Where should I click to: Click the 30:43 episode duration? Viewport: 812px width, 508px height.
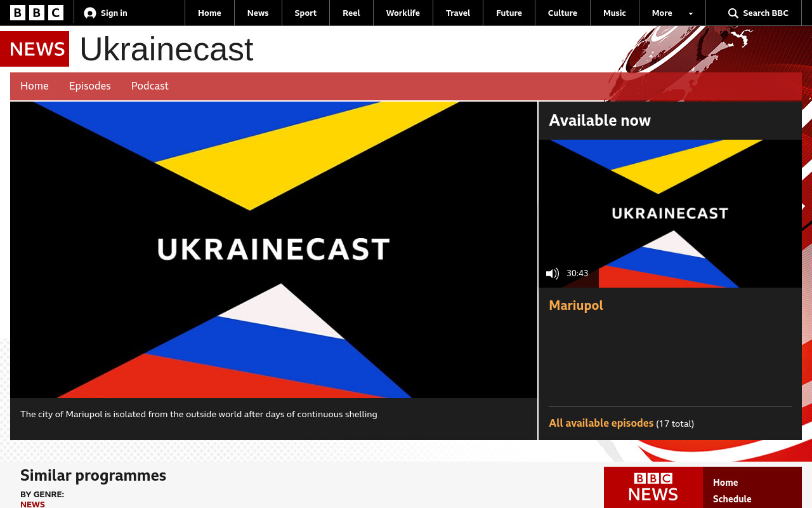[x=577, y=274]
